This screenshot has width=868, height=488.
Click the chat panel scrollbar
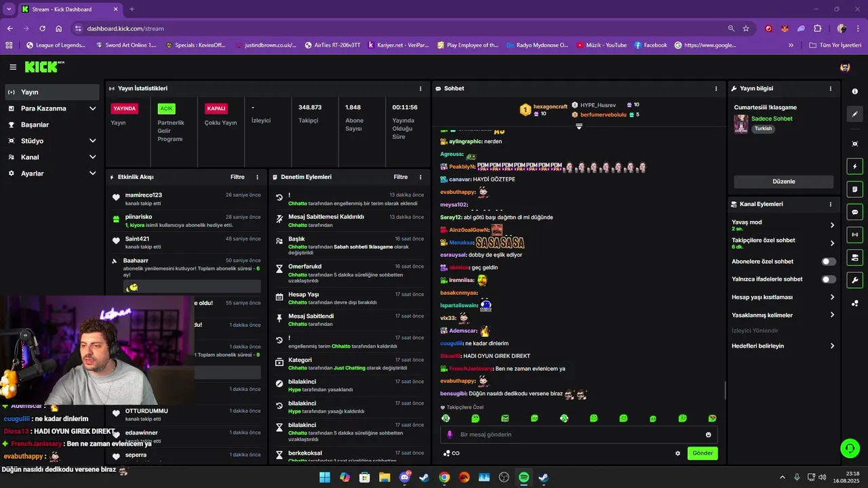(x=725, y=390)
